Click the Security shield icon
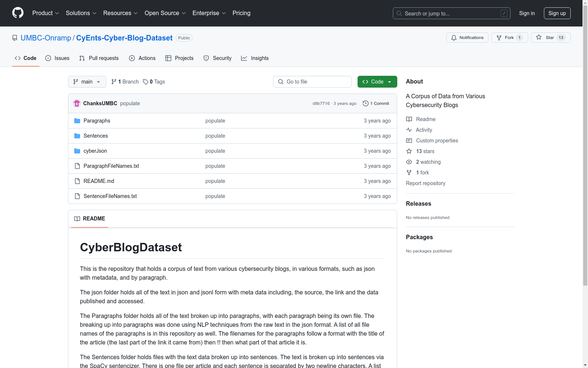Viewport: 588px width, 368px height. click(x=206, y=58)
